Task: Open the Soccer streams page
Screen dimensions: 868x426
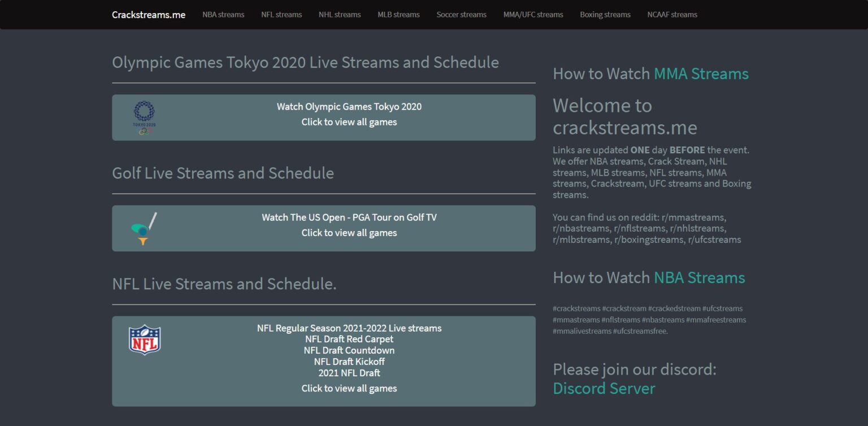Action: point(461,15)
